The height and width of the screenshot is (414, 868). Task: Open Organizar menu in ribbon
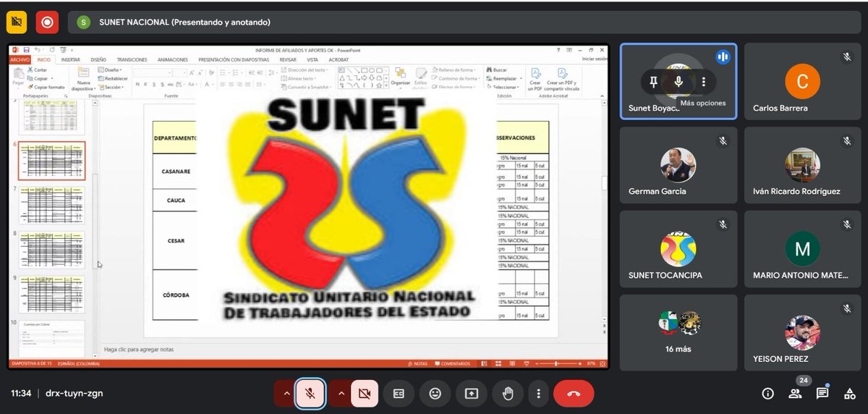click(399, 77)
